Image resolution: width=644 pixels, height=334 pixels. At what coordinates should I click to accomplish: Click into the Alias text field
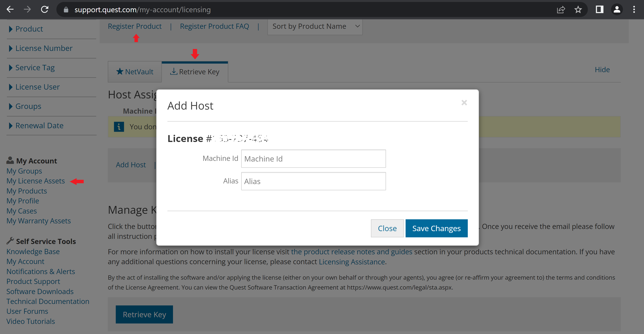pyautogui.click(x=313, y=181)
